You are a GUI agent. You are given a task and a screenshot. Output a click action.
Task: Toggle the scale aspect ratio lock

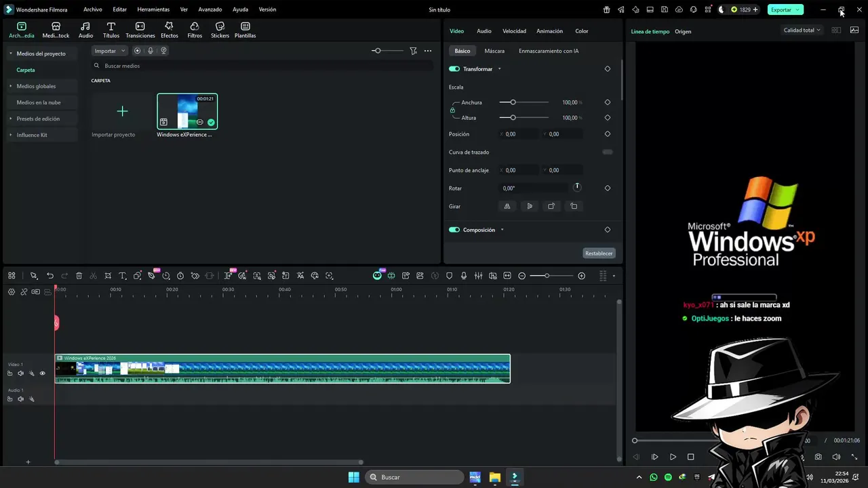(x=452, y=110)
